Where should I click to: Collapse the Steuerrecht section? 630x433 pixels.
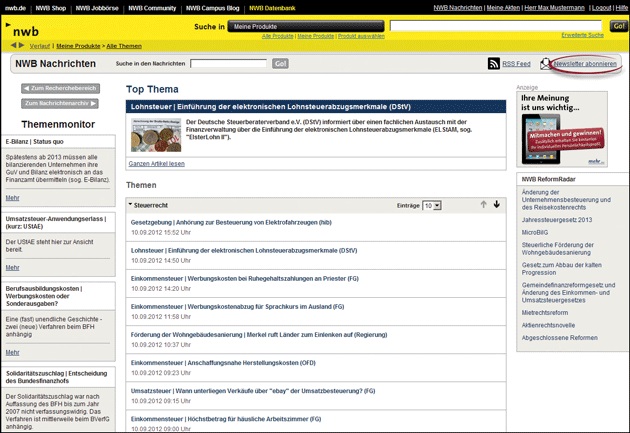click(x=130, y=205)
